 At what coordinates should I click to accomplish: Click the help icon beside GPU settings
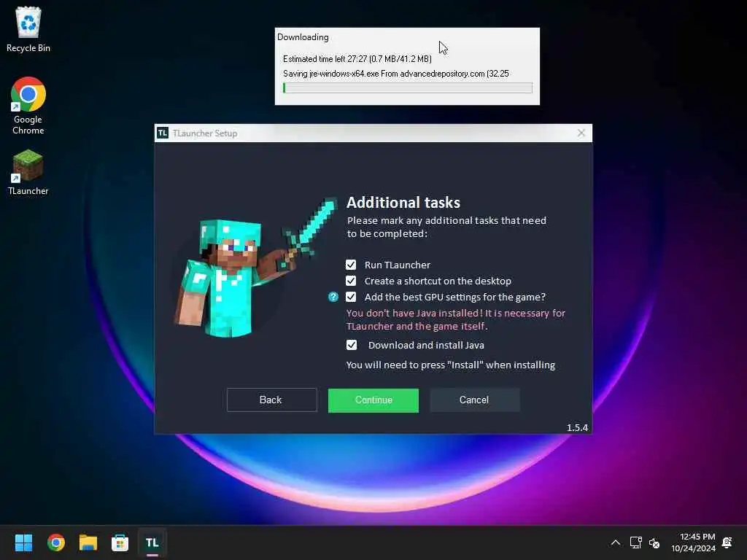pos(333,297)
